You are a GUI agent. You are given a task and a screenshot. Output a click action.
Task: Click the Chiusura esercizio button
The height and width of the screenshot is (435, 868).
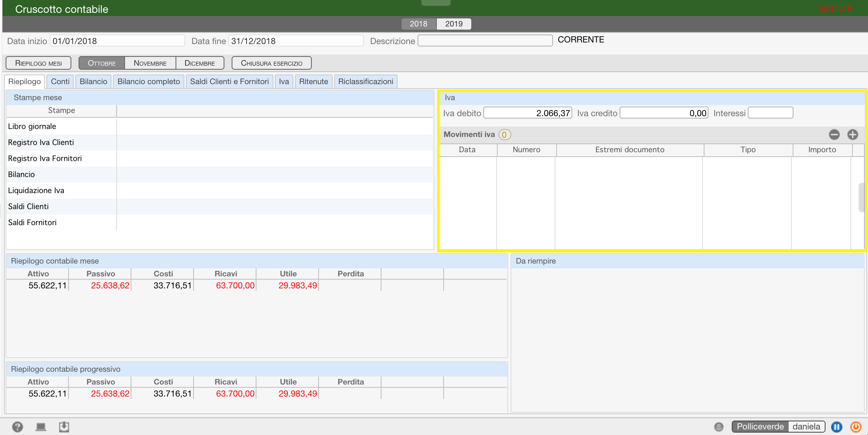point(272,63)
